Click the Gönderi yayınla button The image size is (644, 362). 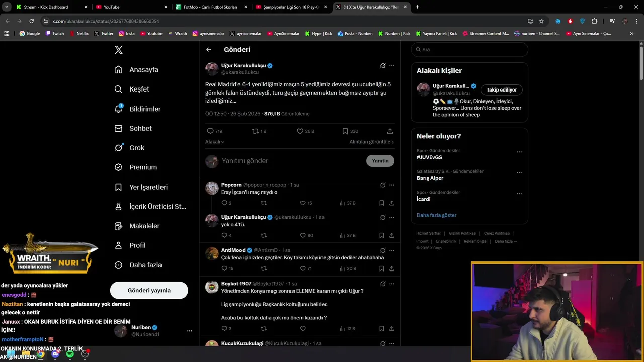tap(149, 290)
